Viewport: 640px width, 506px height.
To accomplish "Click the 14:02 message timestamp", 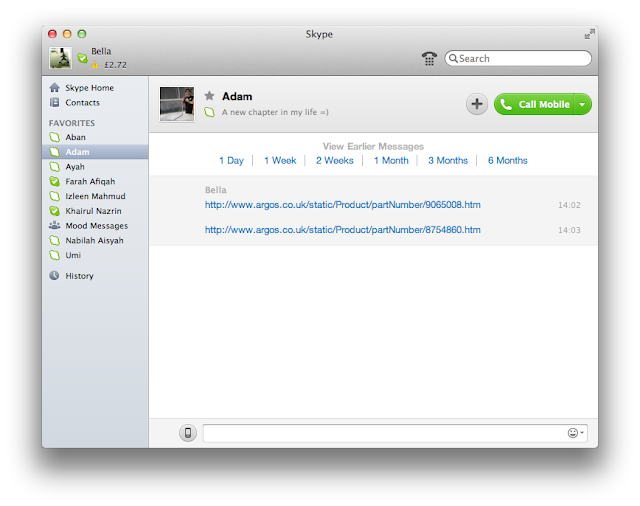I will [x=569, y=205].
